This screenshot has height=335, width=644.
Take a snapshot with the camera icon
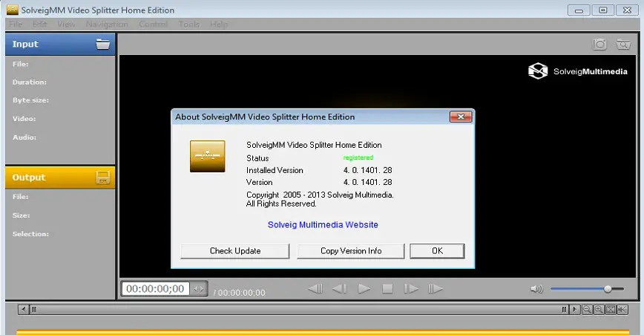tap(599, 45)
